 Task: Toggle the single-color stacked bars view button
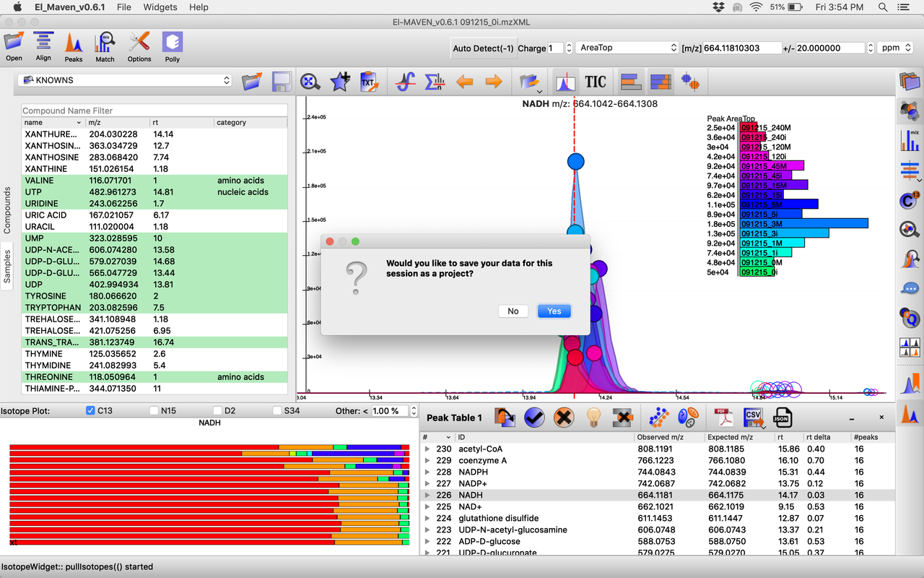(631, 82)
